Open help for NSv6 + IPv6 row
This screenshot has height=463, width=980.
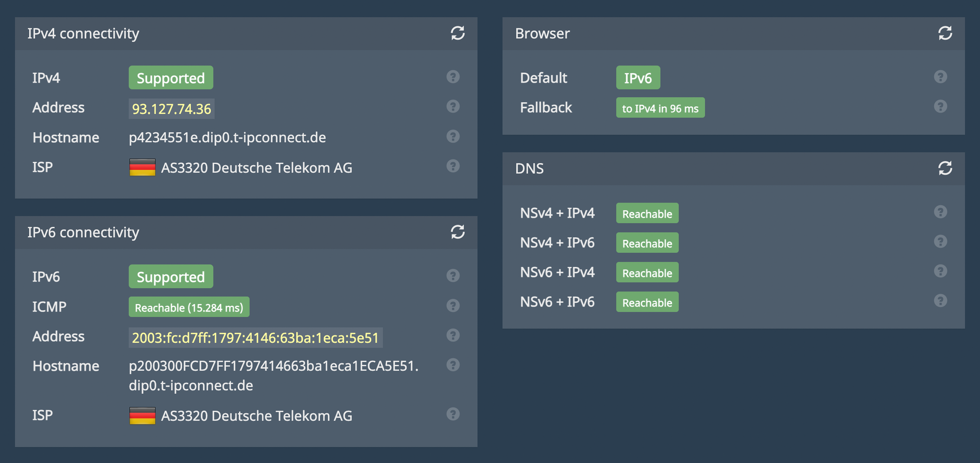tap(940, 301)
